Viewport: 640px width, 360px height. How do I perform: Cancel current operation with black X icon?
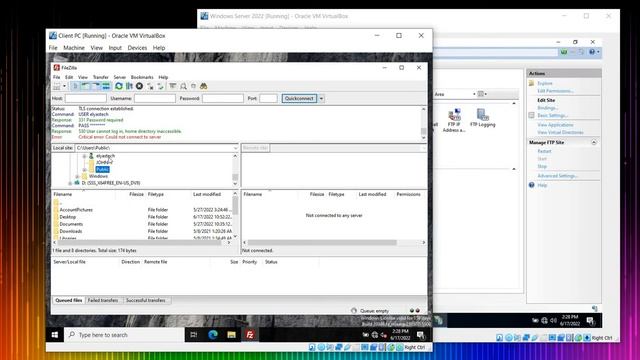coord(139,86)
